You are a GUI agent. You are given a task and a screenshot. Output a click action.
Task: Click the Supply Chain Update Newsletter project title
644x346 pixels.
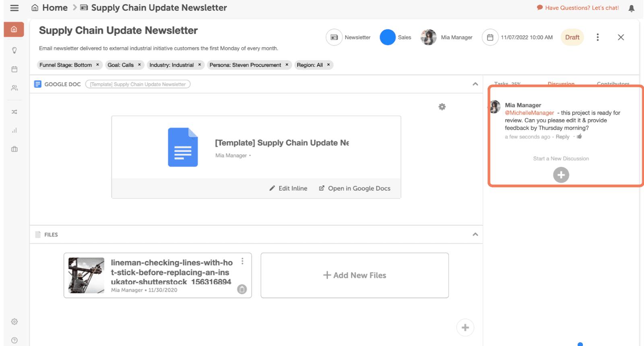click(118, 31)
